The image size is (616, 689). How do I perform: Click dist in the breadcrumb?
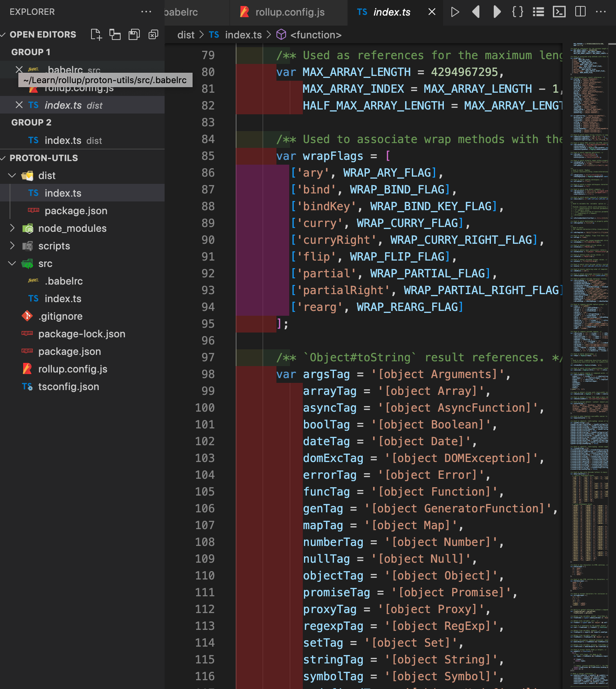186,35
